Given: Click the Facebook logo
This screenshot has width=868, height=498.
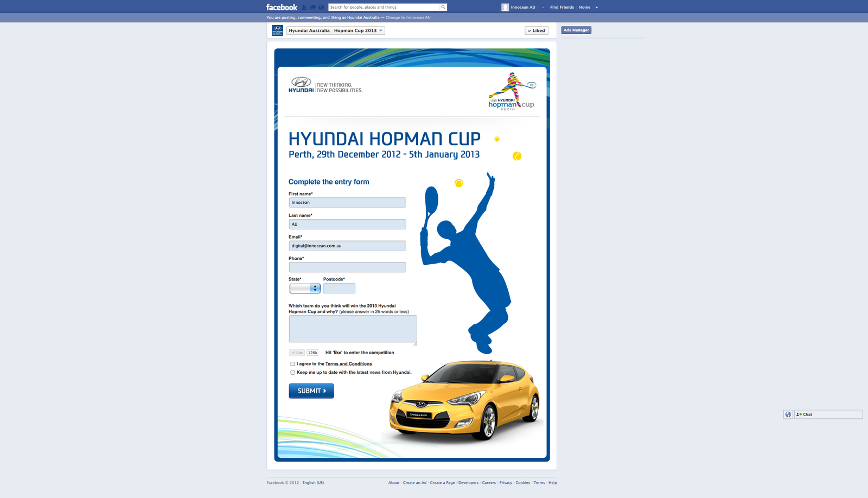Looking at the screenshot, I should 282,7.
